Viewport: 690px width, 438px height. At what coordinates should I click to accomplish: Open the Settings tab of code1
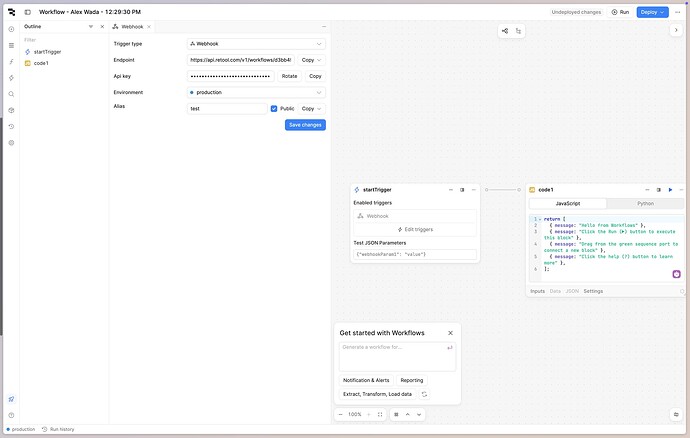click(593, 291)
